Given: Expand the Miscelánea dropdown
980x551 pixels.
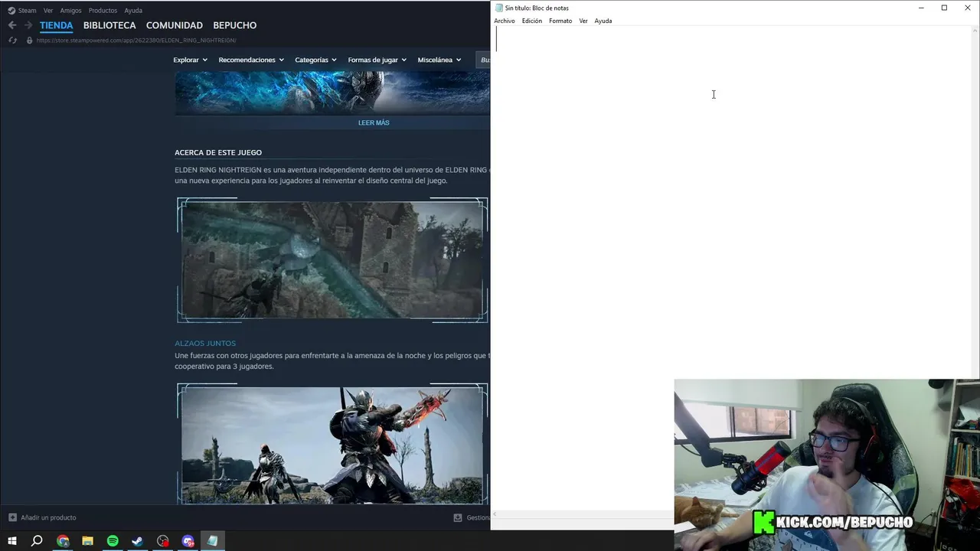Looking at the screenshot, I should click(x=439, y=60).
